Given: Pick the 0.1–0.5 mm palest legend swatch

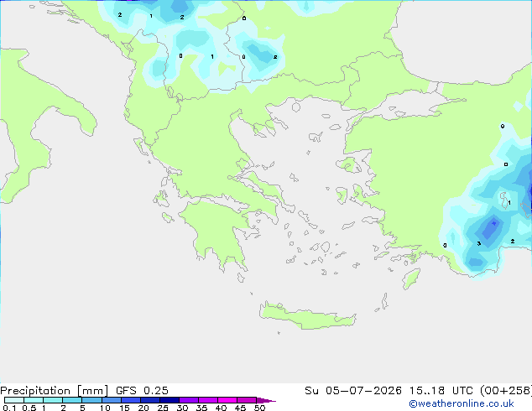Looking at the screenshot, I should 14,400.
